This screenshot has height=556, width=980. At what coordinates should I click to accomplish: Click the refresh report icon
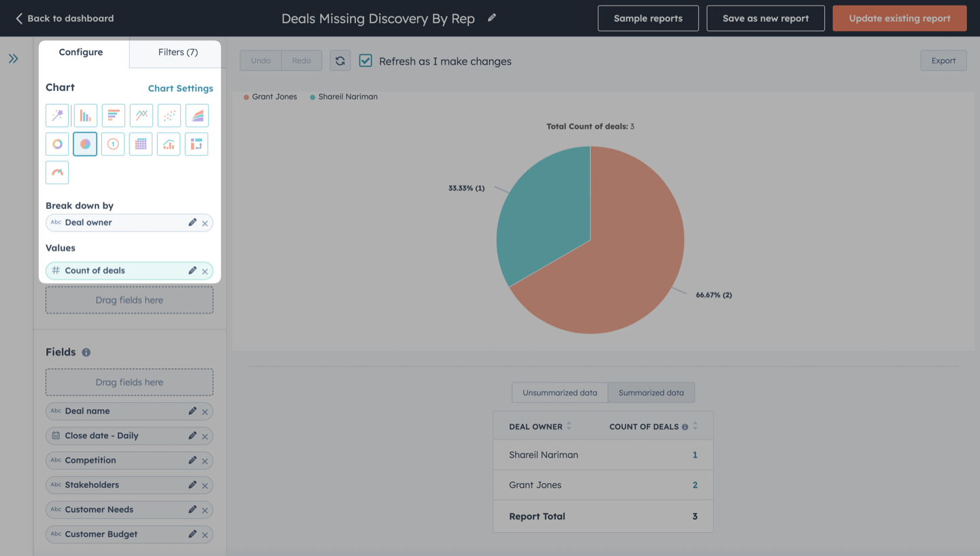tap(340, 61)
